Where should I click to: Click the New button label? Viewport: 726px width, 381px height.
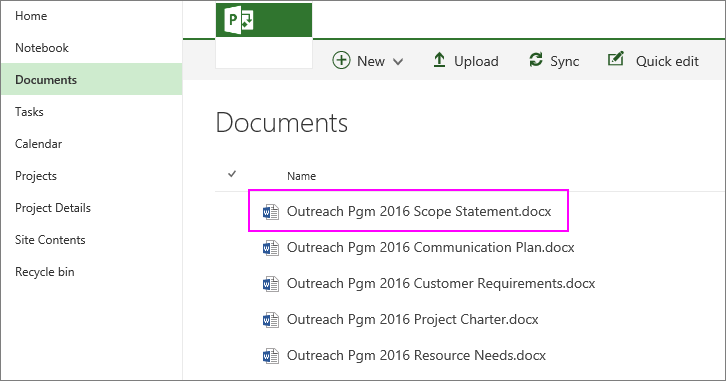(371, 61)
